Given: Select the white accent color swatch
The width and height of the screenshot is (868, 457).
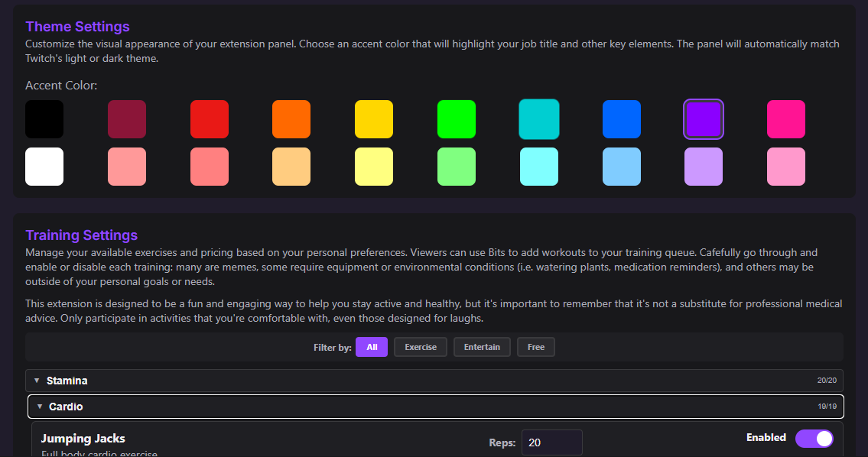Looking at the screenshot, I should click(44, 167).
